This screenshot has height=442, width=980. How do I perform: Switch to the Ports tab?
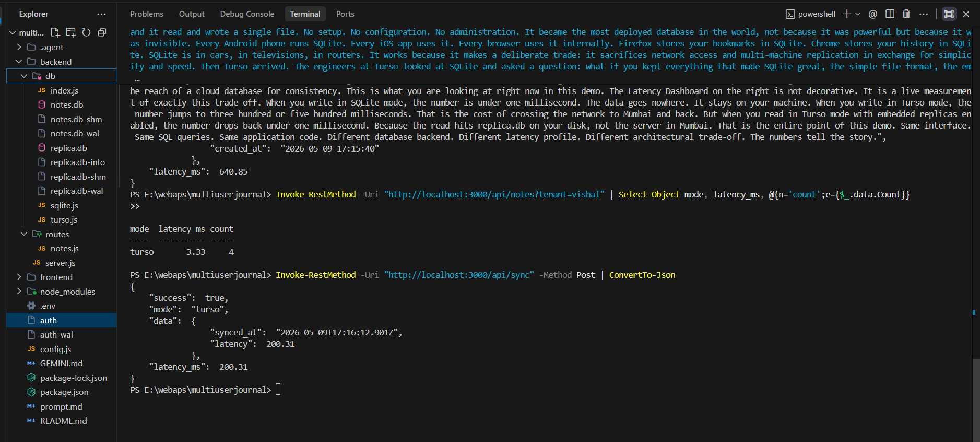tap(345, 14)
